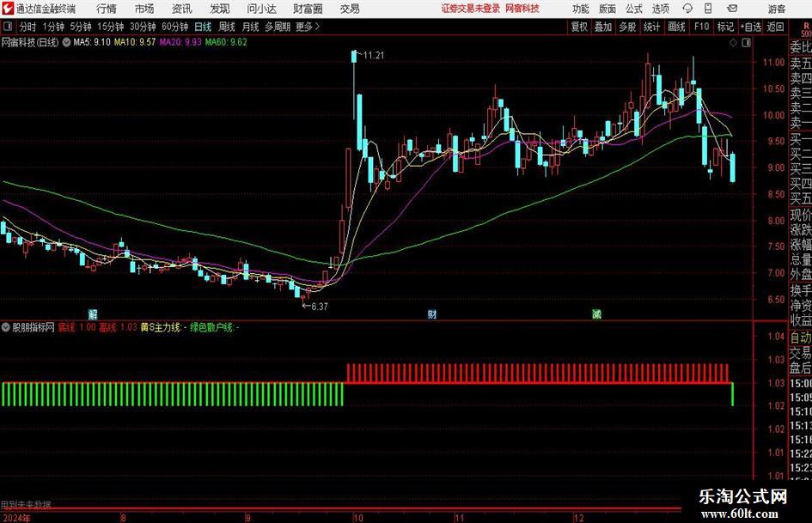Viewport: 812px width, 523px height.
Task: Open the 行情 menu
Action: (107, 9)
